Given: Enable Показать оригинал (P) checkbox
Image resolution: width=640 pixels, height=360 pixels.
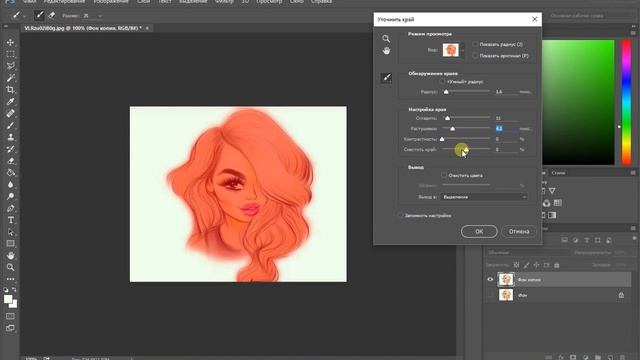Looking at the screenshot, I should (475, 56).
